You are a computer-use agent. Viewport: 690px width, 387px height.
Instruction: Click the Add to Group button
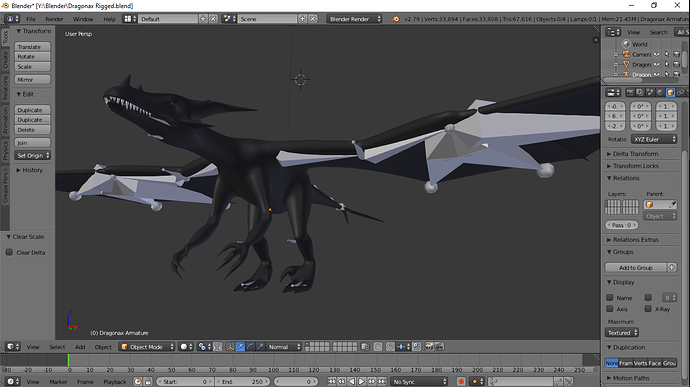[x=636, y=267]
